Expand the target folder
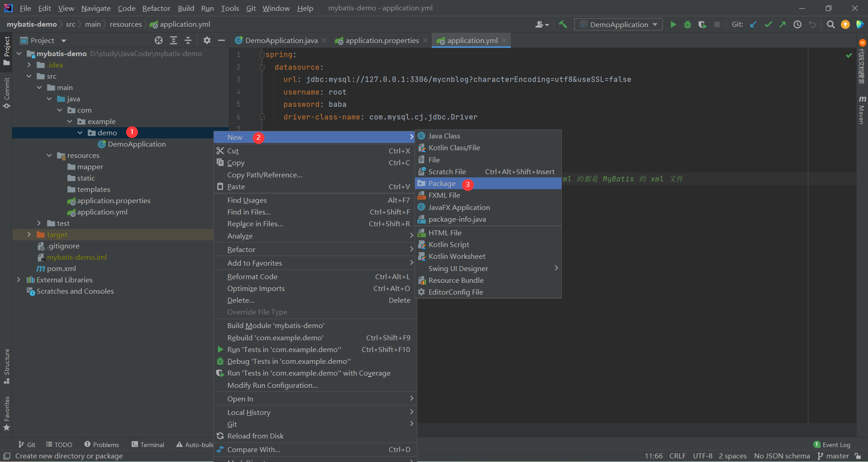868x462 pixels. (x=29, y=234)
